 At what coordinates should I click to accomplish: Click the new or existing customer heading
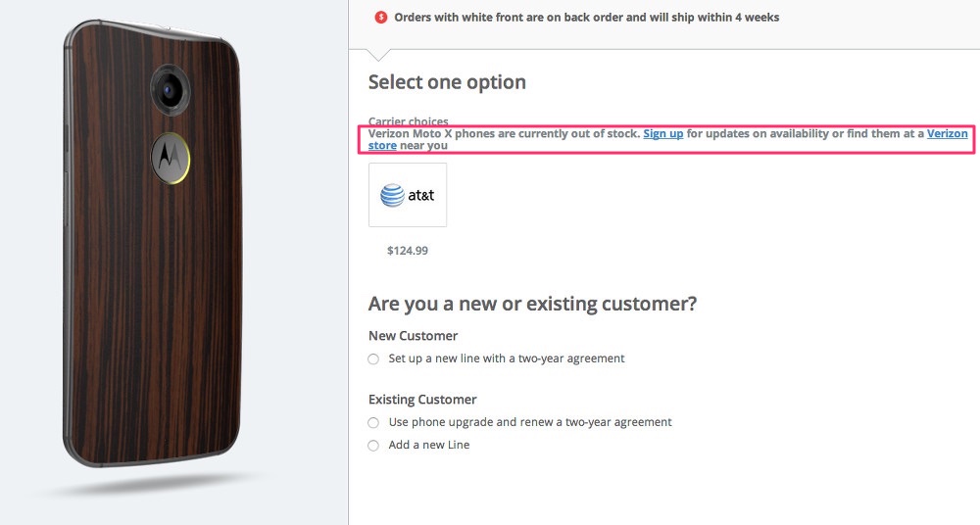tap(532, 304)
